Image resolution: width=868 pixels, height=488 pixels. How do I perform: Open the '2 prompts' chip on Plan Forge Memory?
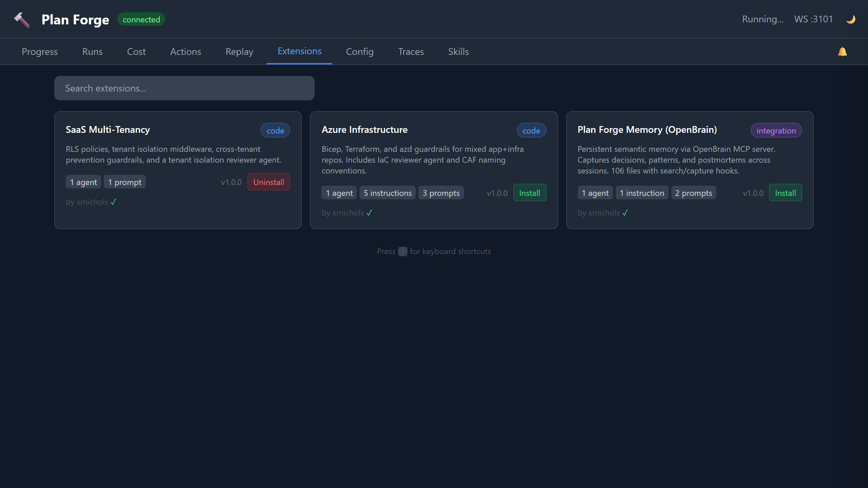pos(693,192)
